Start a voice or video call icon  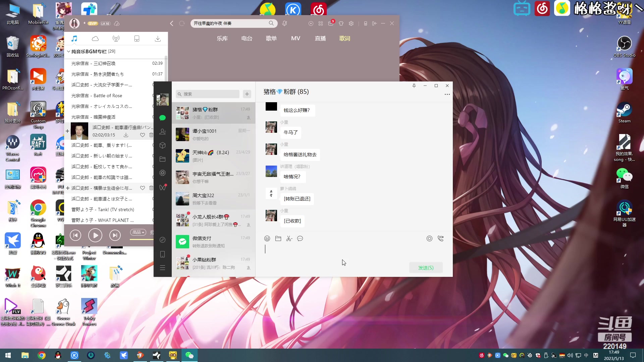(441, 239)
